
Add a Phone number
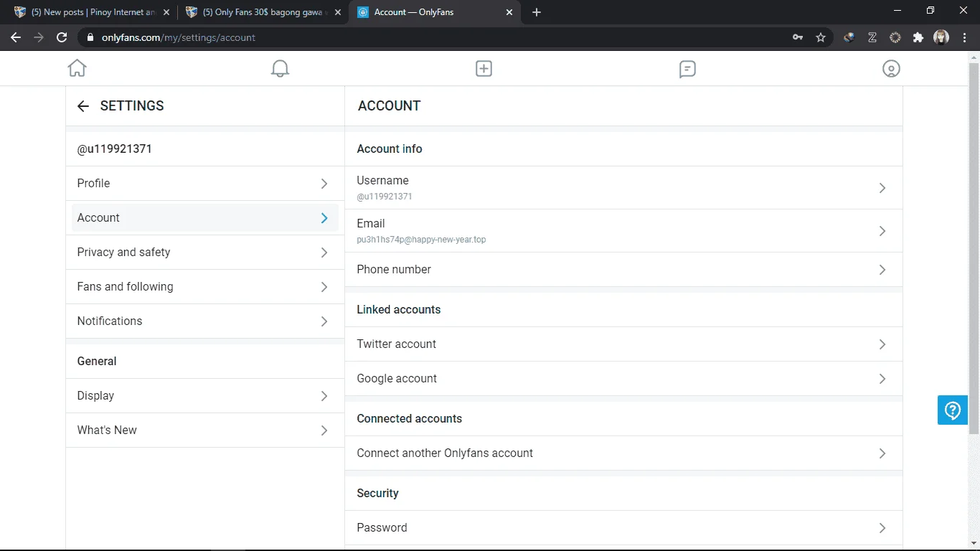623,270
